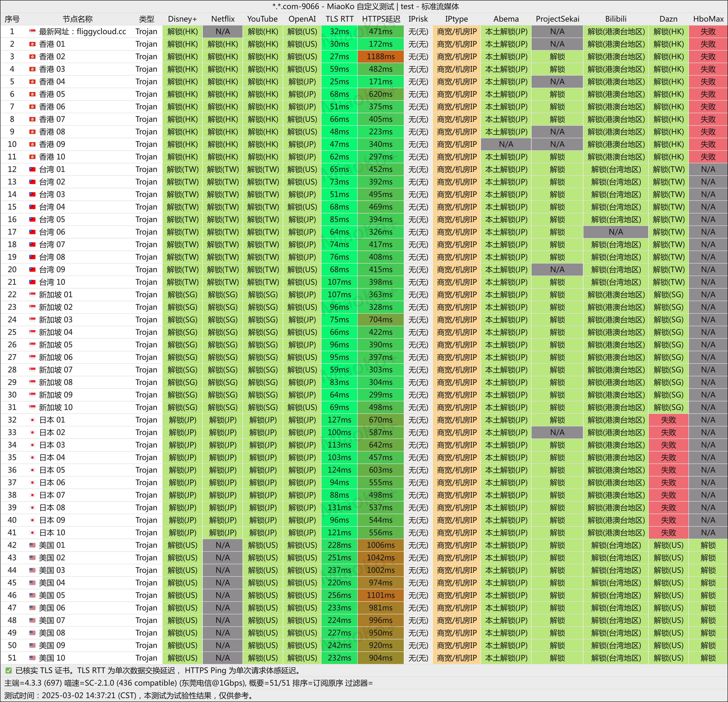This screenshot has width=728, height=702.
Task: Click the 1042ms delay cell for 美国 02
Action: point(381,558)
